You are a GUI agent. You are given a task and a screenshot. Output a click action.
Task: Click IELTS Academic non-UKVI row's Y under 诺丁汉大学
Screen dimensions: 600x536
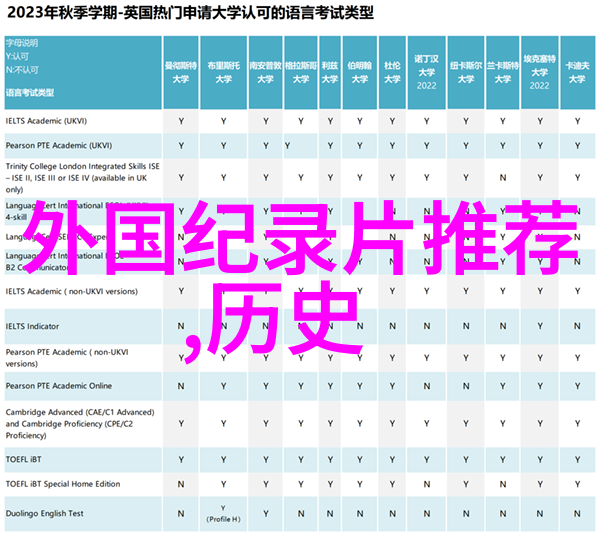[x=426, y=292]
